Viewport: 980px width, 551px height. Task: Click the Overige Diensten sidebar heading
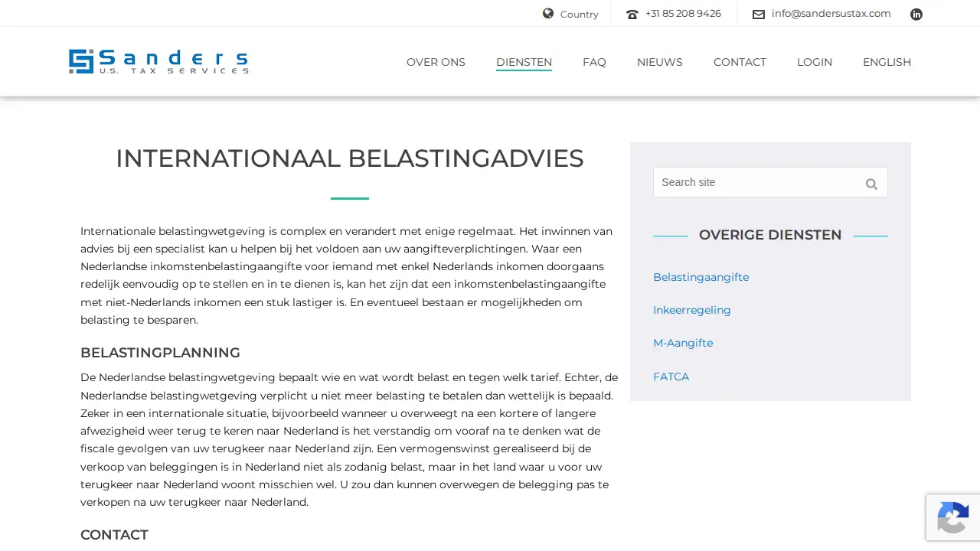(x=770, y=235)
